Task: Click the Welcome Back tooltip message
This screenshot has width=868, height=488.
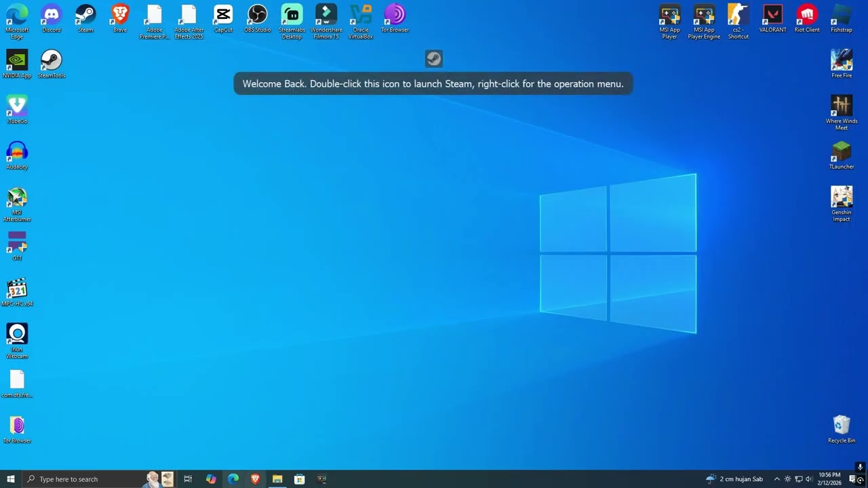Action: pos(433,84)
